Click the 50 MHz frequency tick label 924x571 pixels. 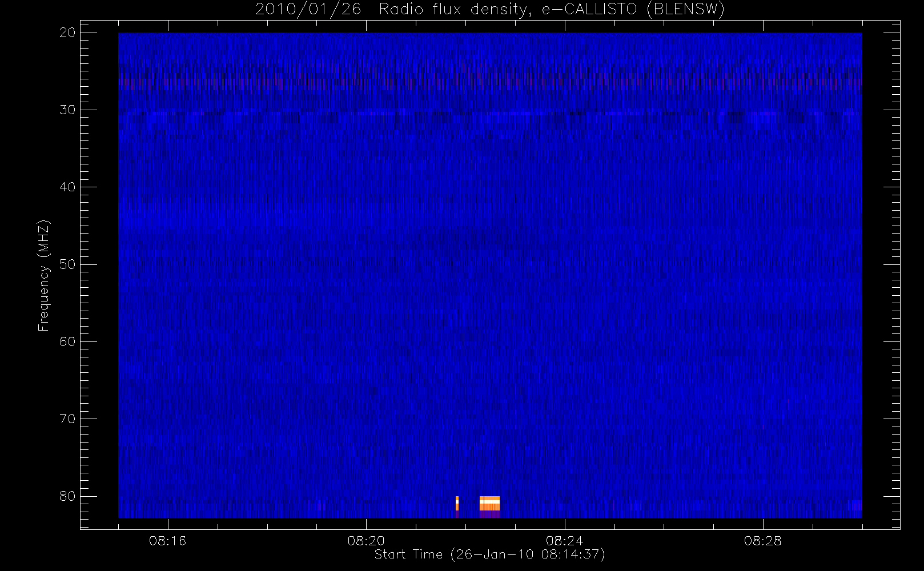click(67, 264)
